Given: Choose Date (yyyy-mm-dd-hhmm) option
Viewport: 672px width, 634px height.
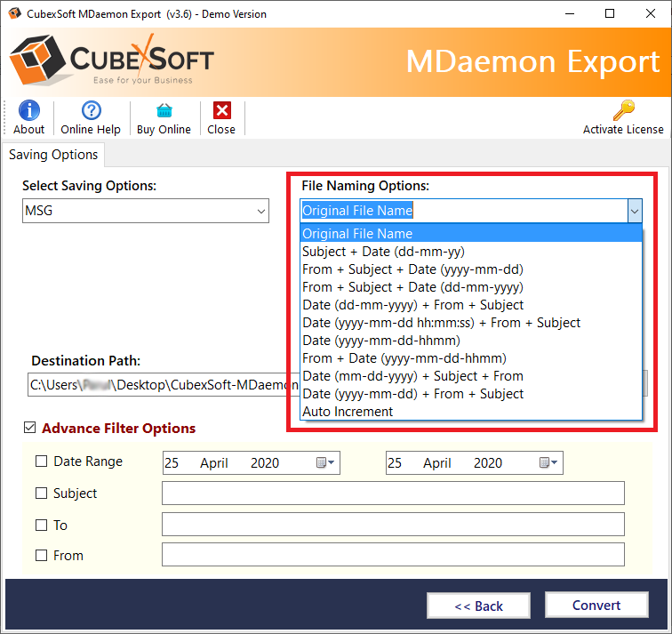Looking at the screenshot, I should (471, 341).
